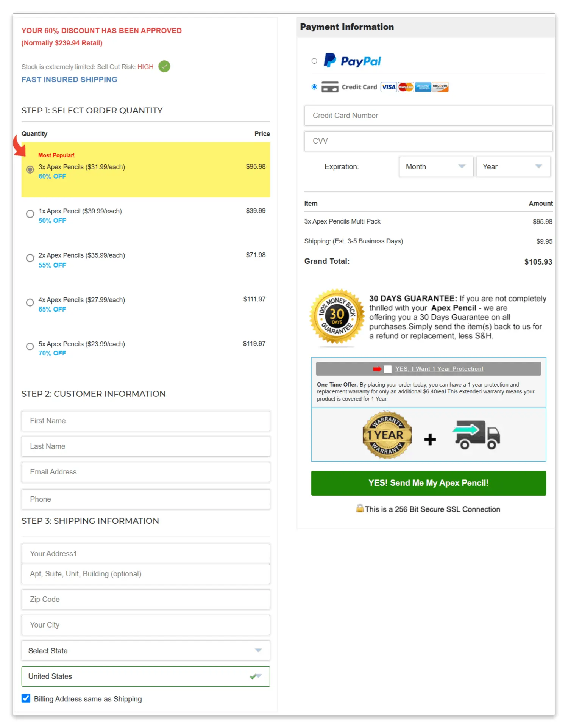Viewport: 568px width, 728px height.
Task: Click the 60% OFF label
Action: (x=52, y=177)
